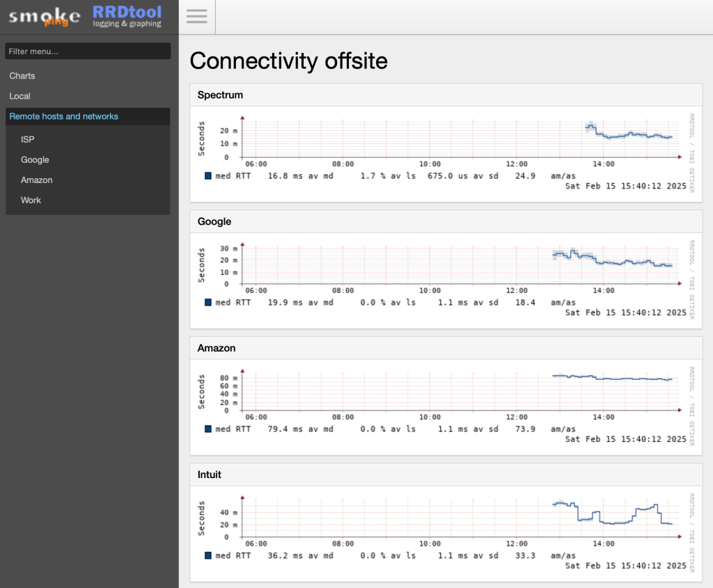Click the Connectivity offsite page title
This screenshot has height=588, width=713.
pyautogui.click(x=288, y=61)
